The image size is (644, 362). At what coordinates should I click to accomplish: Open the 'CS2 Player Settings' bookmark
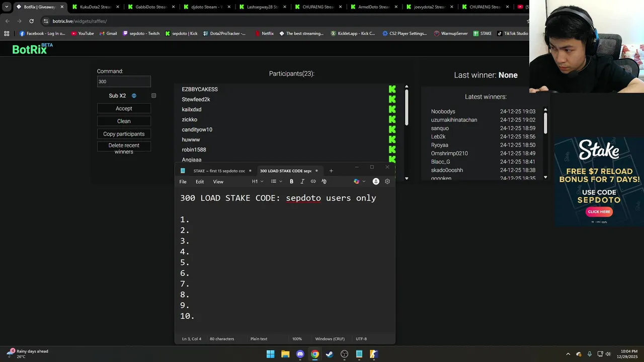(404, 34)
